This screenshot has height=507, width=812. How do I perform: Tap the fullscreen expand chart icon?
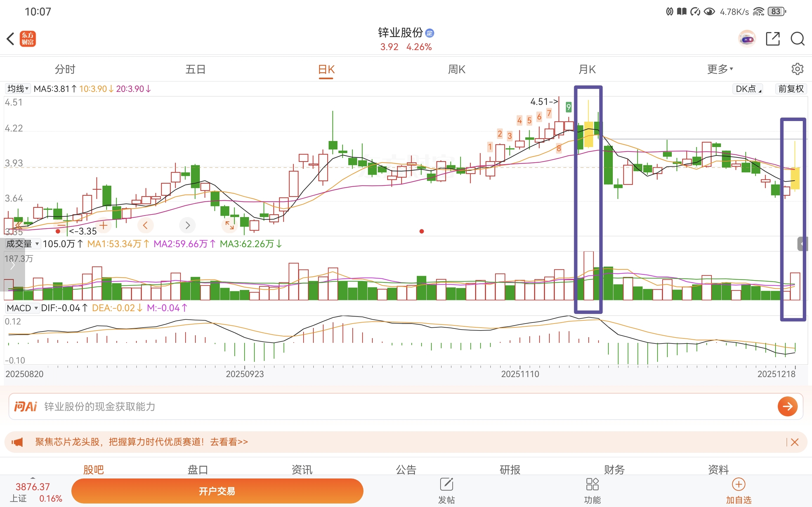pyautogui.click(x=230, y=225)
